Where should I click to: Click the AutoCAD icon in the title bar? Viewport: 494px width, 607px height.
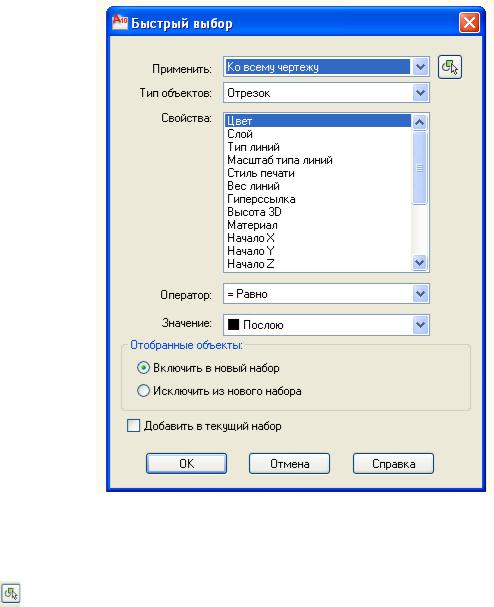point(120,22)
